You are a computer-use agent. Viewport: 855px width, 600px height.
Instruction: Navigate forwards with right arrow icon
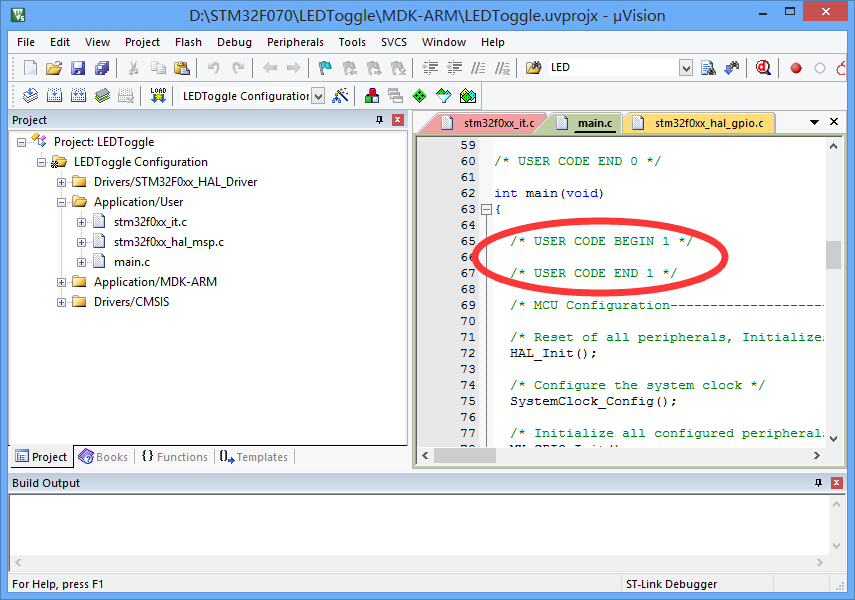[x=293, y=68]
